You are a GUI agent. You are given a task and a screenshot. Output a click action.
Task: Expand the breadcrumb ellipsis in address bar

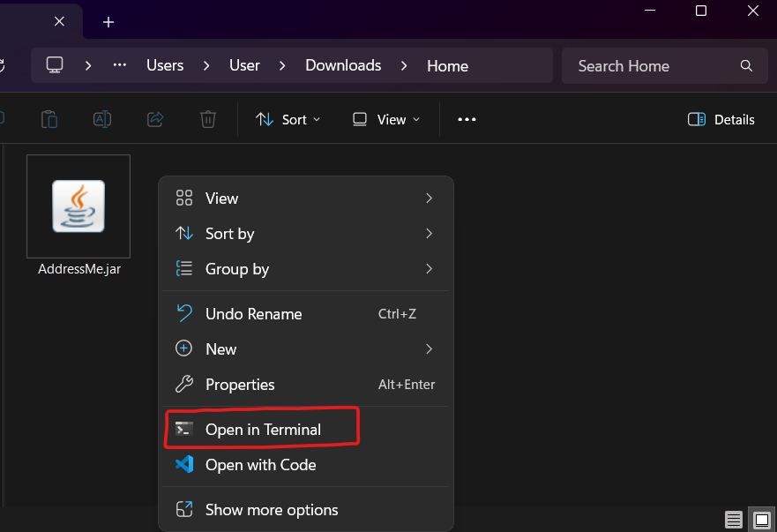pyautogui.click(x=119, y=65)
